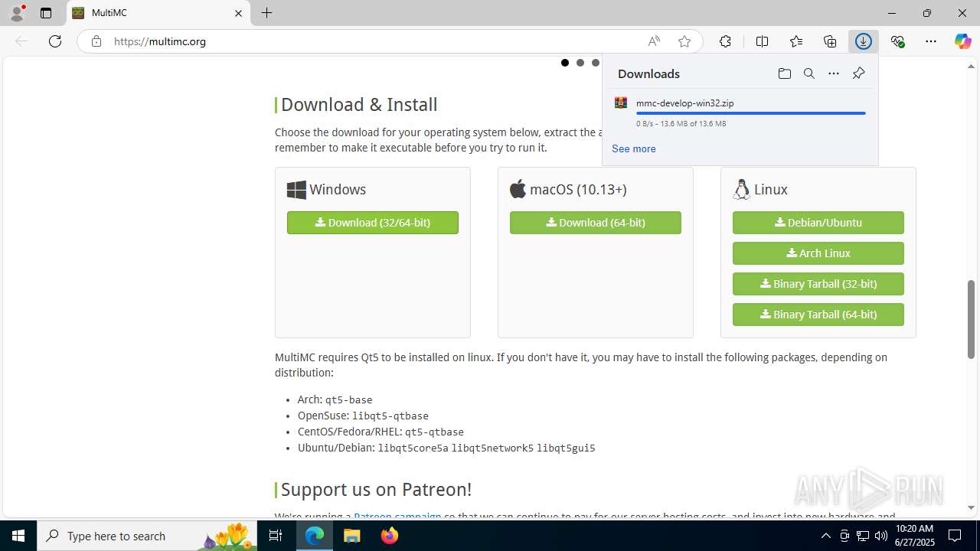Toggle Read aloud icon in address bar
Screen dimensions: 980x551
(654, 41)
